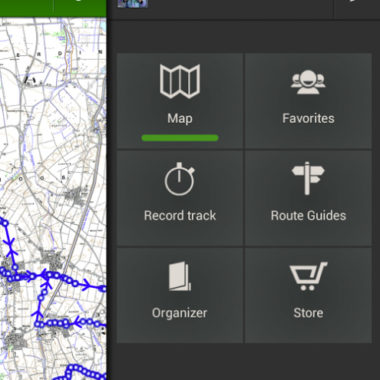380x380 pixels.
Task: Open the signpost Route Guides icon
Action: click(308, 178)
